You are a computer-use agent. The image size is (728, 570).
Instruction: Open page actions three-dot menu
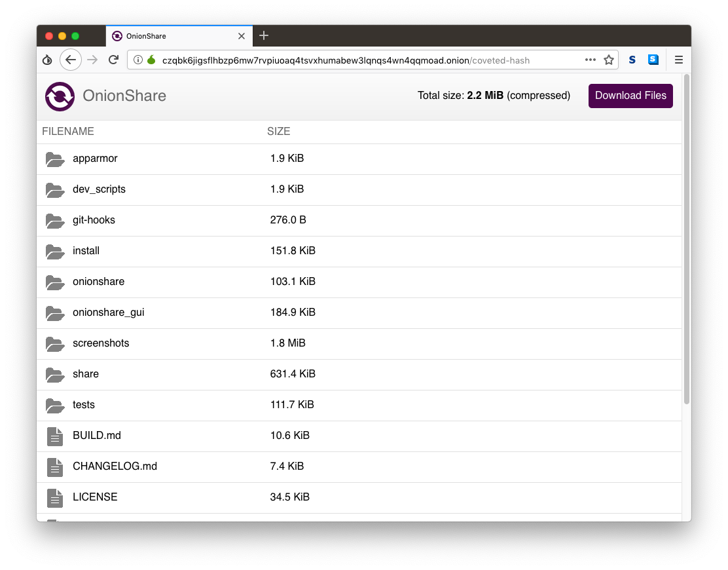pyautogui.click(x=591, y=60)
